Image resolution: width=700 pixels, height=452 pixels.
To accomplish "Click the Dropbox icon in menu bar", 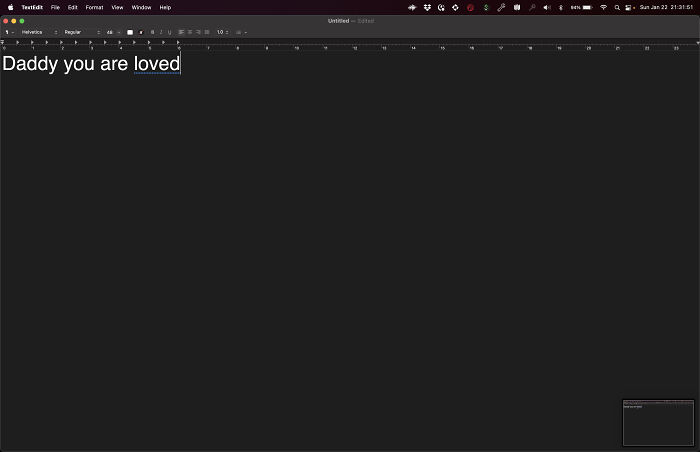I will pyautogui.click(x=427, y=7).
